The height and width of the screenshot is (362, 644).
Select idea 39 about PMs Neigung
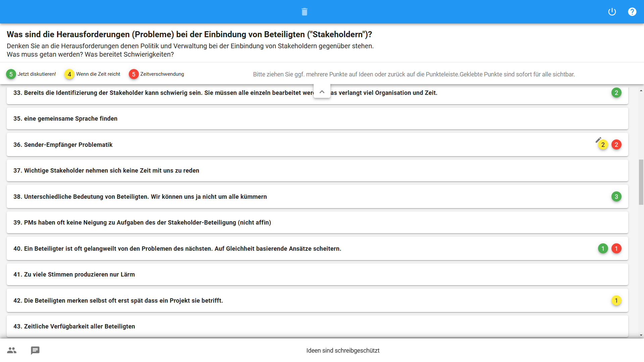tap(317, 223)
